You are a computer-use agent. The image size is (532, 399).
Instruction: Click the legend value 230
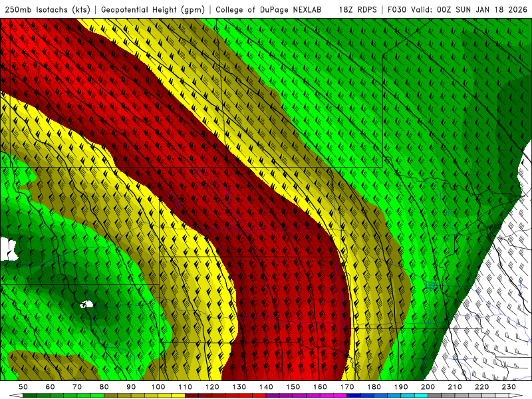(x=509, y=387)
